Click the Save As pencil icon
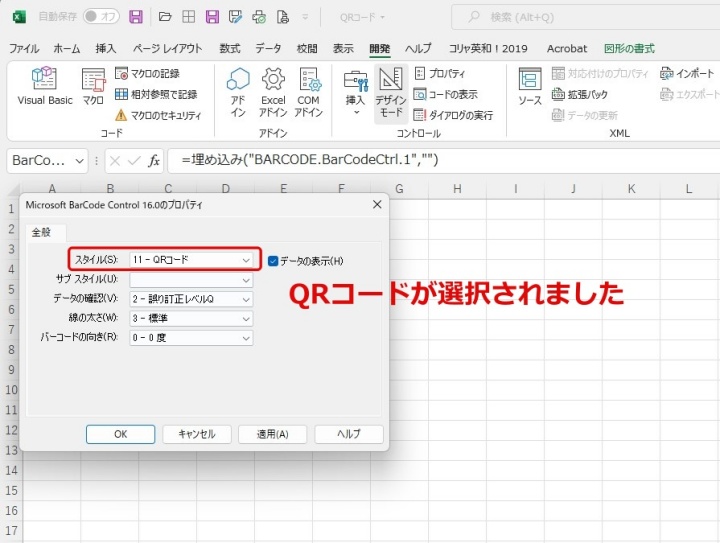720x543 pixels. [235, 17]
